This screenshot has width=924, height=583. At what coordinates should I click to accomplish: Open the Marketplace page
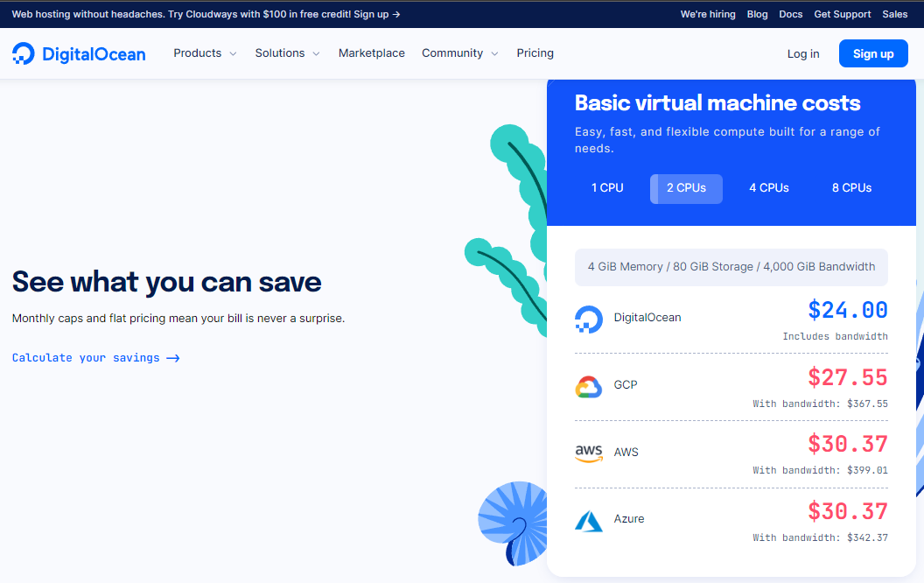click(371, 53)
